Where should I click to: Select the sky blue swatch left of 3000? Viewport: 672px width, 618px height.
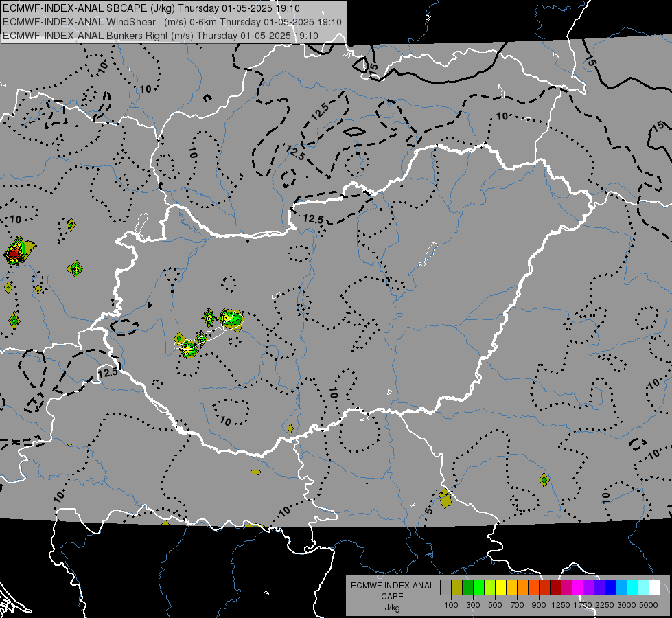(621, 587)
